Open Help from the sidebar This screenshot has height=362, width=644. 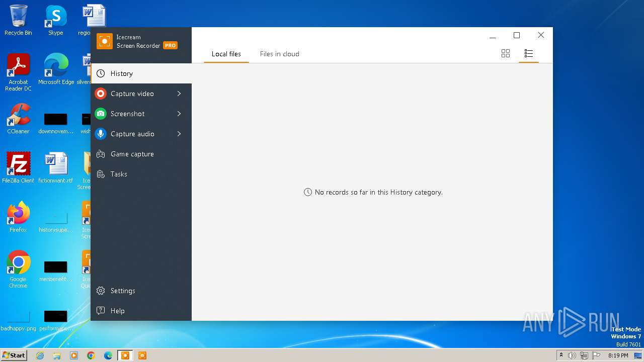click(141, 311)
